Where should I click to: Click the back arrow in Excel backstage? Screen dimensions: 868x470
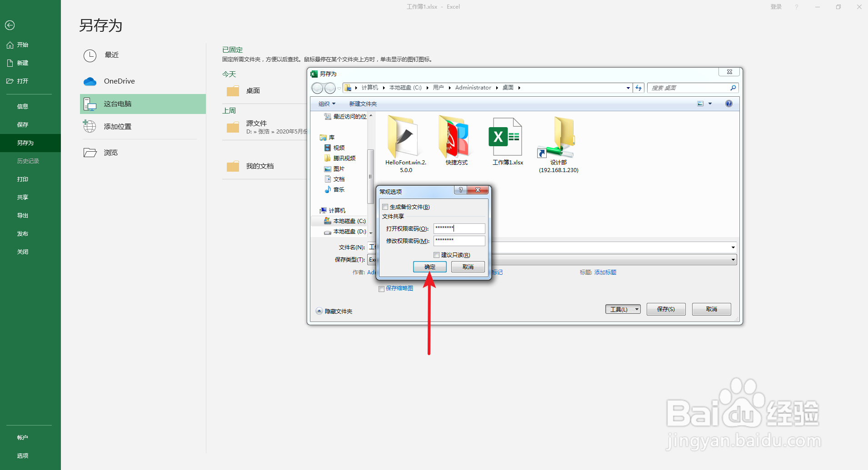tap(10, 25)
